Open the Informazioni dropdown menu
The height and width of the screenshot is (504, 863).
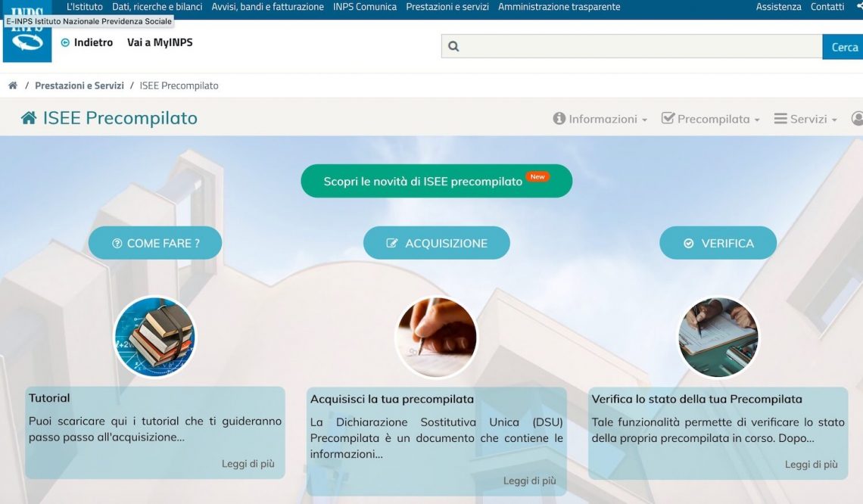tap(600, 119)
